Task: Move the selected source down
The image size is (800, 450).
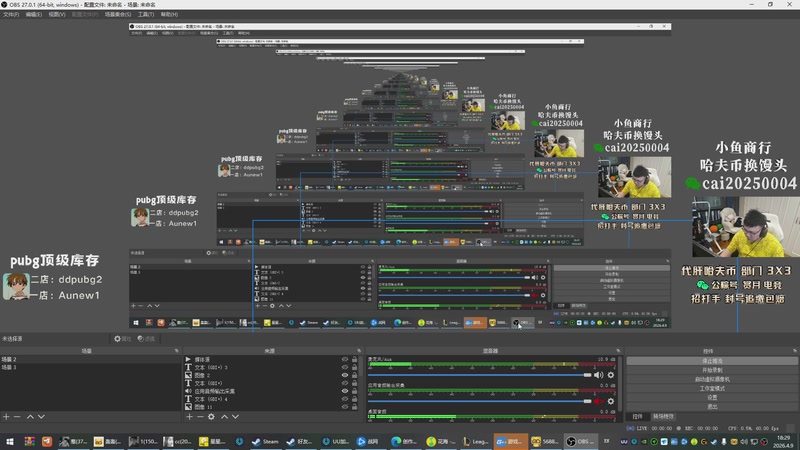Action: [x=235, y=417]
